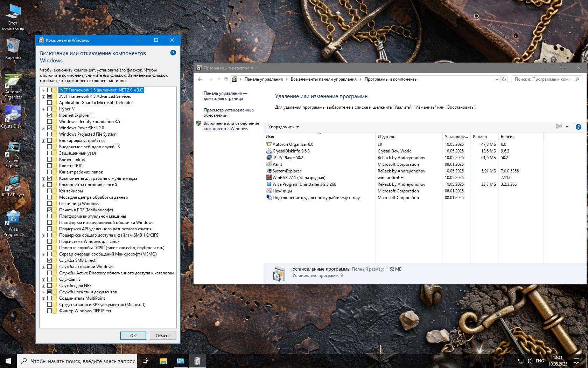Enable the Hyper-V checkbox
Image resolution: width=588 pixels, height=368 pixels.
(x=50, y=109)
